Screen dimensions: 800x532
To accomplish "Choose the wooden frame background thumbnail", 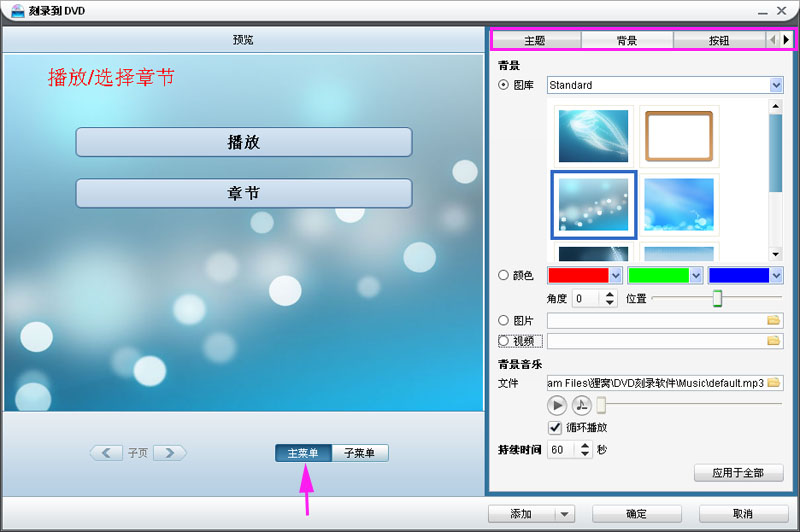I will 679,136.
